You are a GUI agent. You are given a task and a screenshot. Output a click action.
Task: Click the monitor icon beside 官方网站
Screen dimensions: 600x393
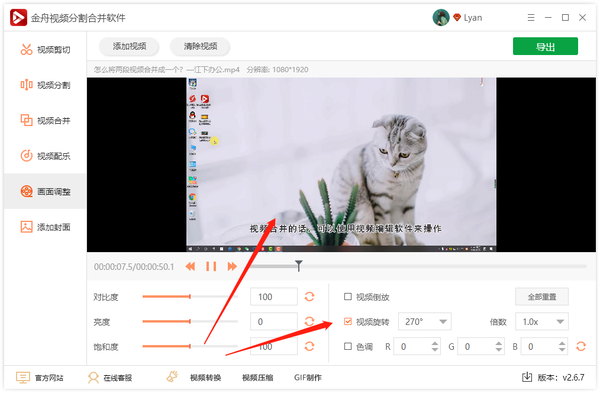tap(23, 378)
